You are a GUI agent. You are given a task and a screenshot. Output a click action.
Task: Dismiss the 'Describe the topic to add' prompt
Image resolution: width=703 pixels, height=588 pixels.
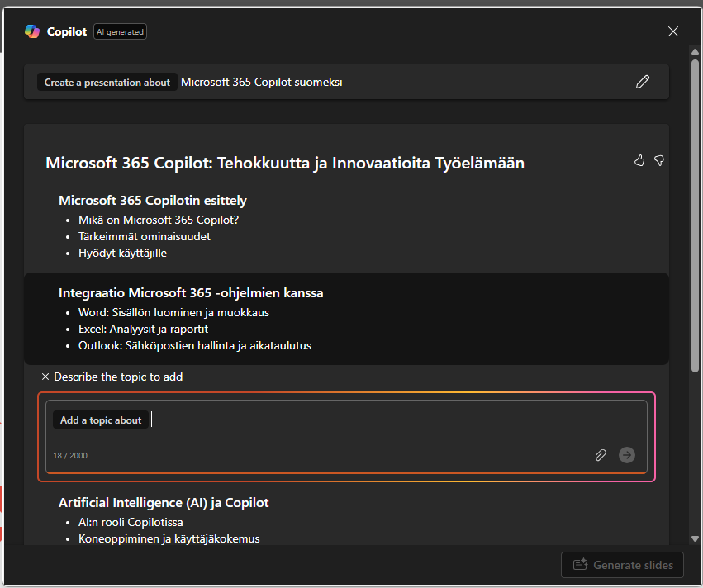[x=45, y=377]
